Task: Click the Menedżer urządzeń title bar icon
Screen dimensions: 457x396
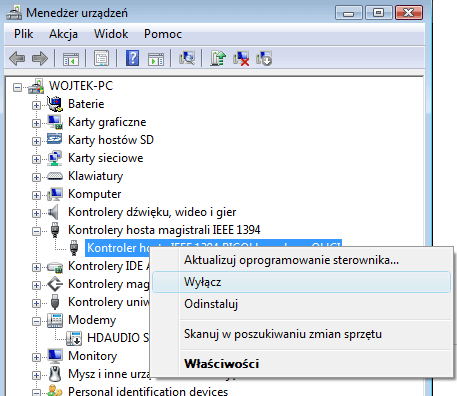Action: 14,13
